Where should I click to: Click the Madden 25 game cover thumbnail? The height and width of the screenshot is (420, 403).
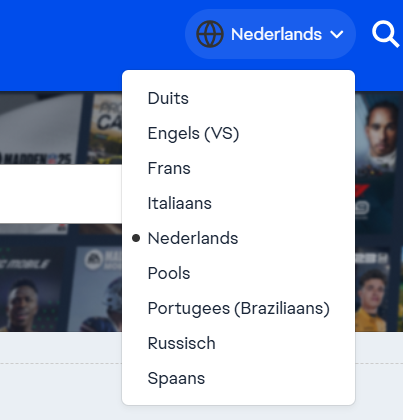coord(41,129)
